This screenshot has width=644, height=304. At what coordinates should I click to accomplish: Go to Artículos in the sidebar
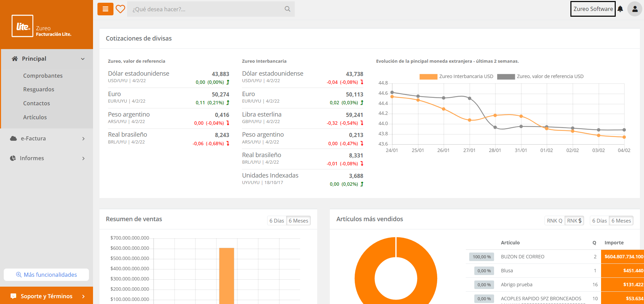coord(35,117)
